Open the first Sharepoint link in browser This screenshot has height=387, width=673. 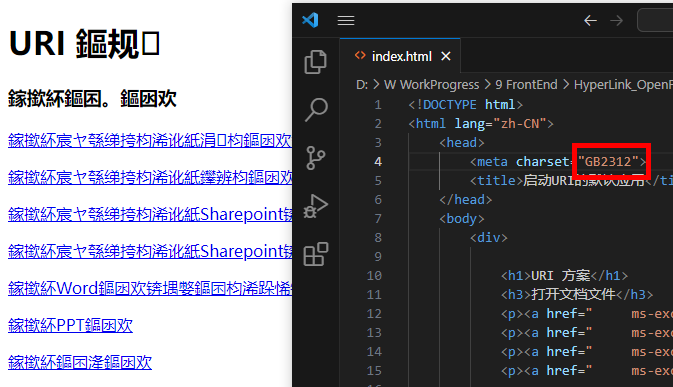point(150,214)
